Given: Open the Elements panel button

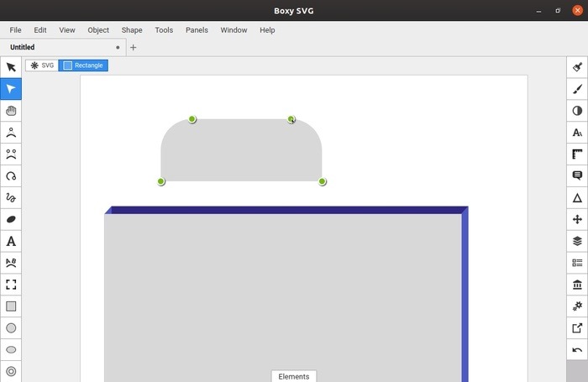Looking at the screenshot, I should click(x=294, y=376).
